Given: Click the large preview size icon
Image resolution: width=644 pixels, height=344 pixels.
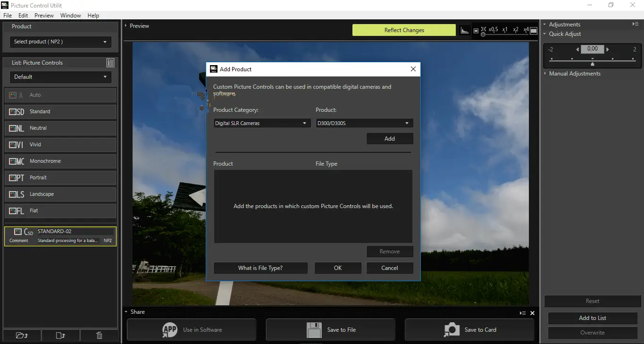Looking at the screenshot, I should click(x=534, y=31).
